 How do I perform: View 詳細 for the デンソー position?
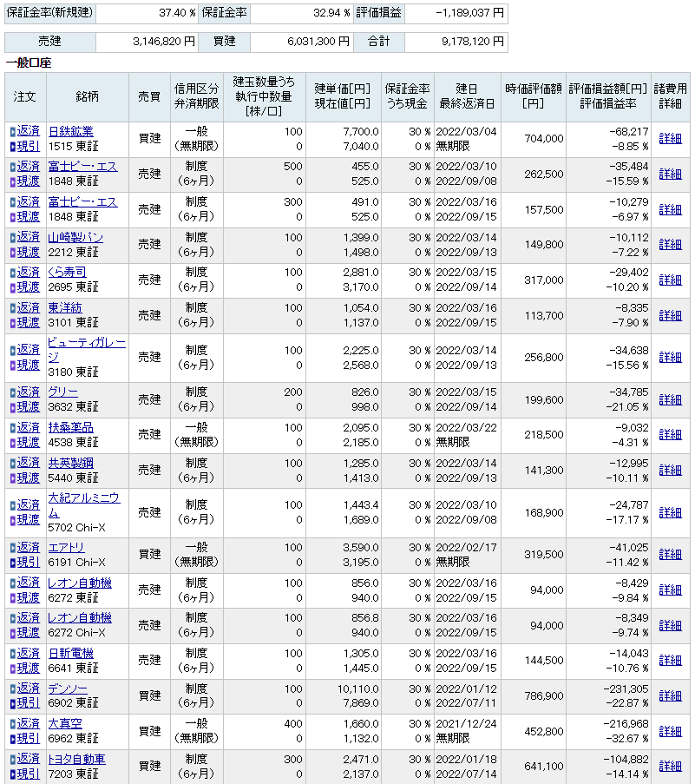[670, 695]
